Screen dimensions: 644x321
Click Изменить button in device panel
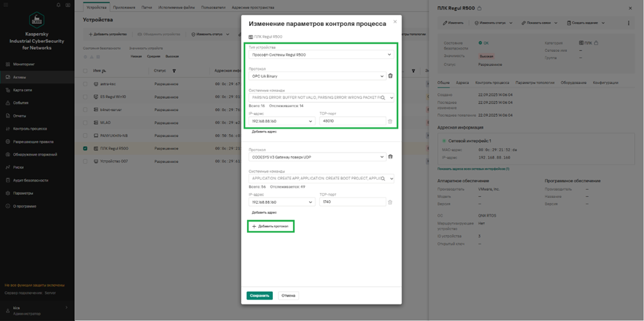coord(453,23)
